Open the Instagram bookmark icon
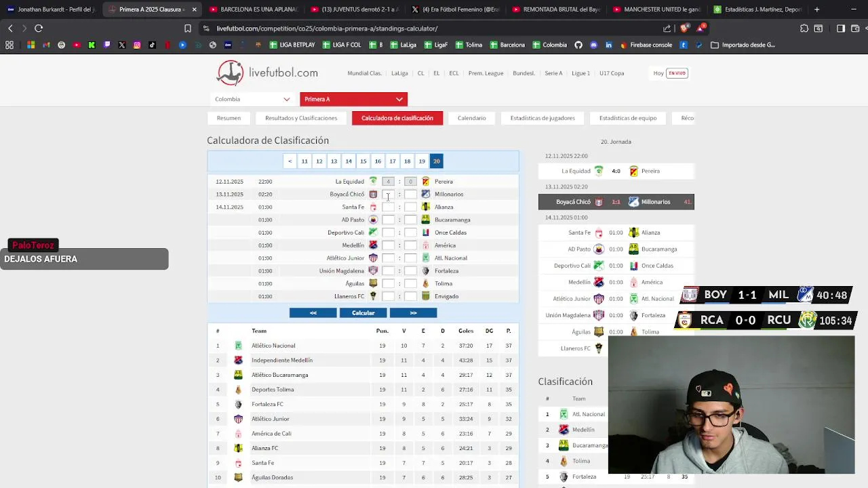 (137, 45)
